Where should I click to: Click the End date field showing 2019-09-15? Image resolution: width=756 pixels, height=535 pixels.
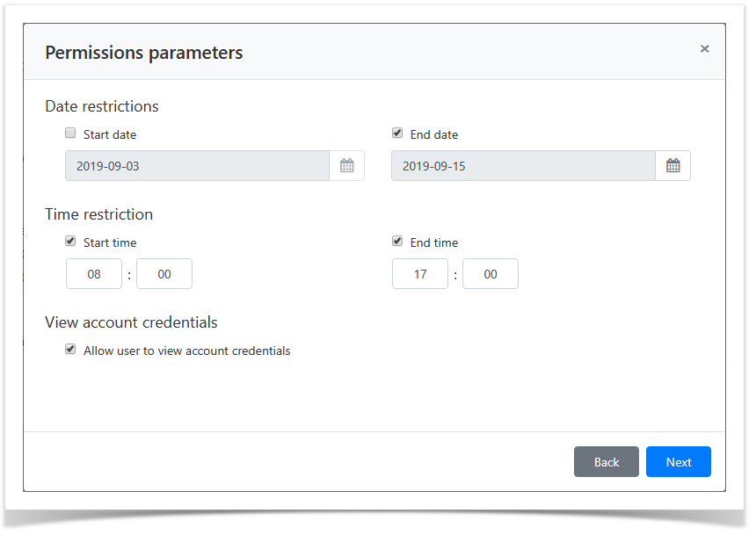(x=523, y=166)
